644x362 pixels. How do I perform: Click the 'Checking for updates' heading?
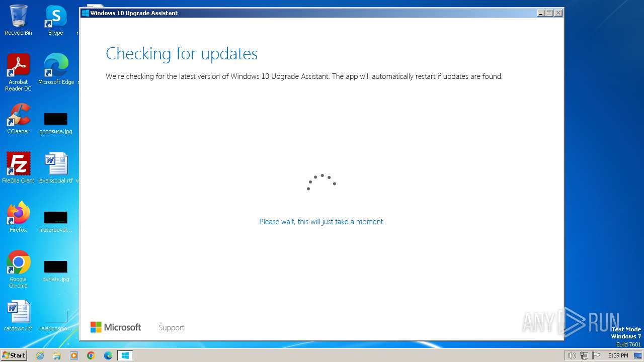(x=182, y=53)
